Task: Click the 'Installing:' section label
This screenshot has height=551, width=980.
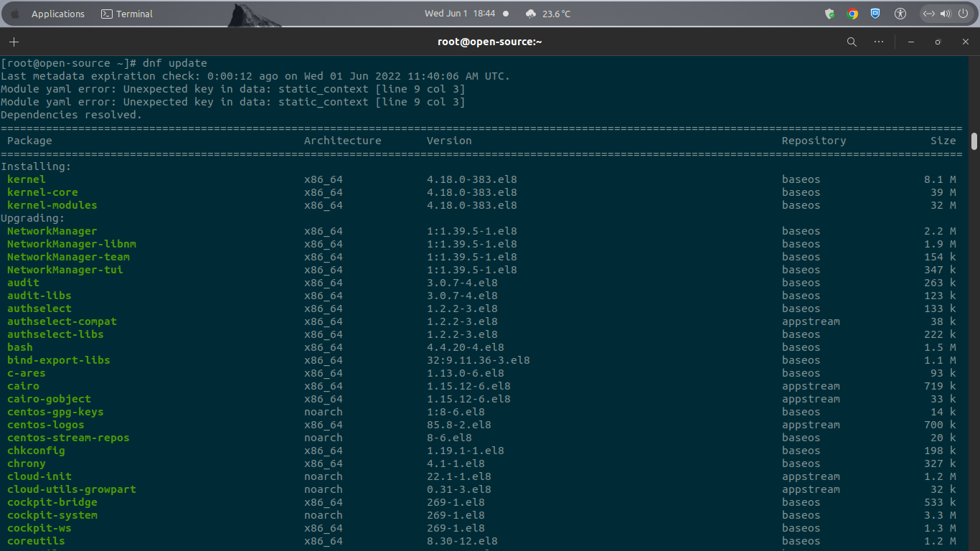Action: coord(36,166)
